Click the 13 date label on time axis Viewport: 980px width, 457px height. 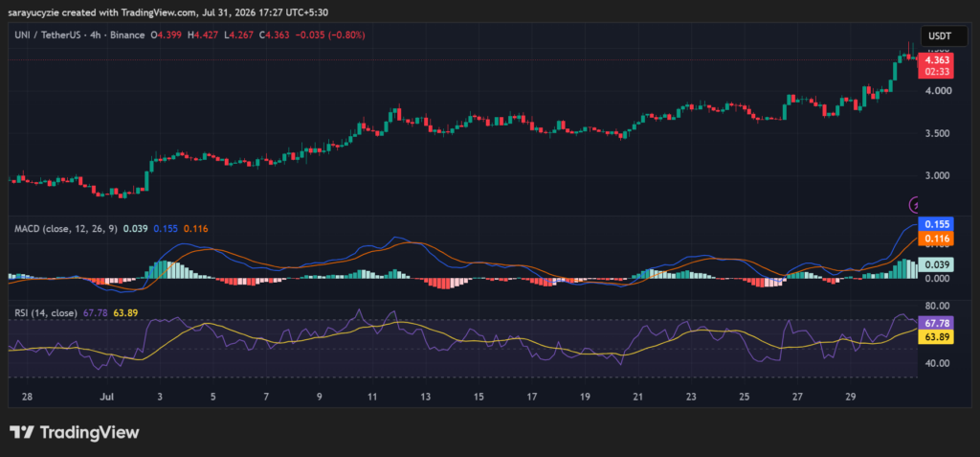(x=426, y=397)
